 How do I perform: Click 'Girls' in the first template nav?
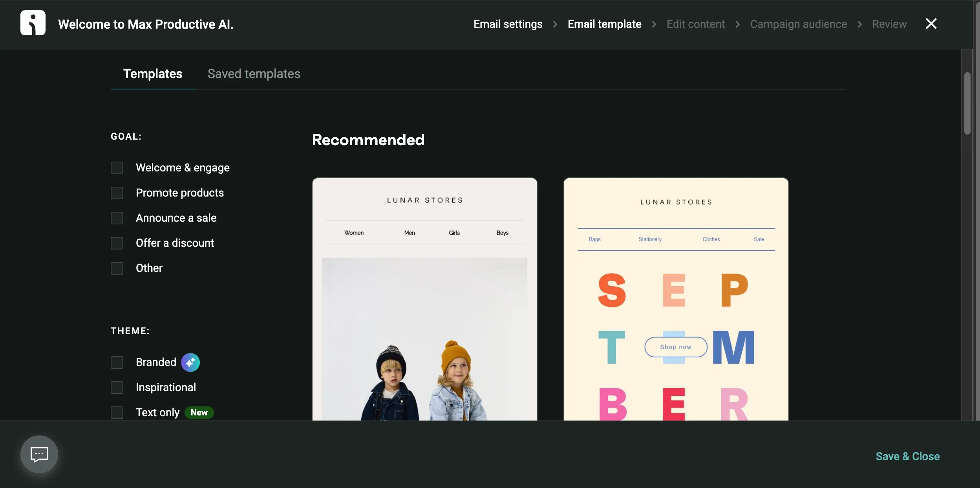[454, 233]
